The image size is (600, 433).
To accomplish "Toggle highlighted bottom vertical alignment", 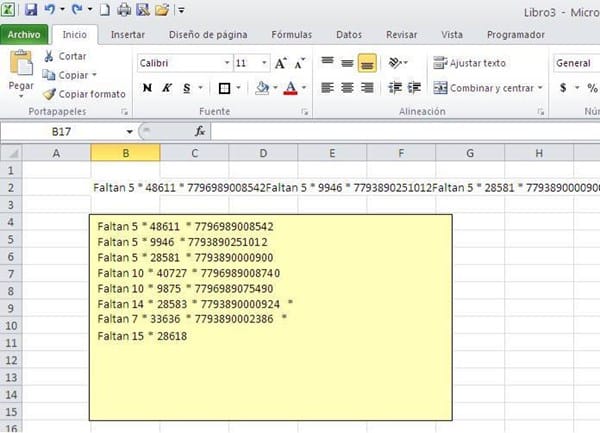I will [x=367, y=63].
